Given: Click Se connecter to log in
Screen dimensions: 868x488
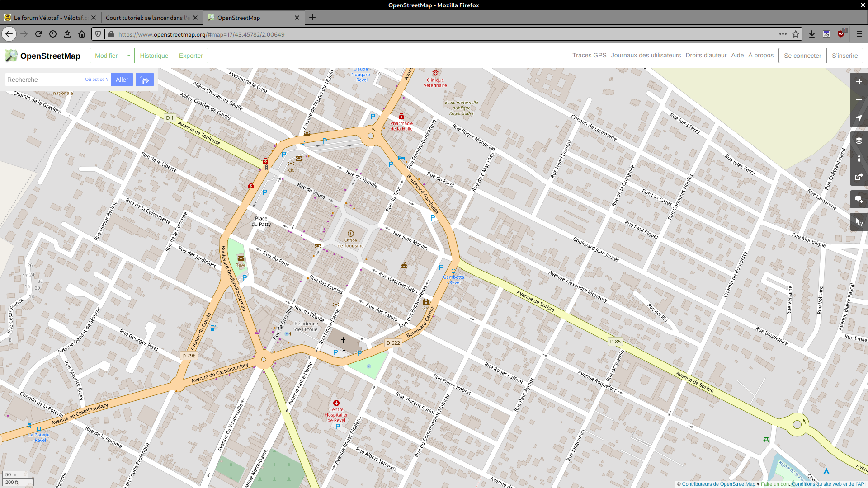Looking at the screenshot, I should pyautogui.click(x=802, y=56).
